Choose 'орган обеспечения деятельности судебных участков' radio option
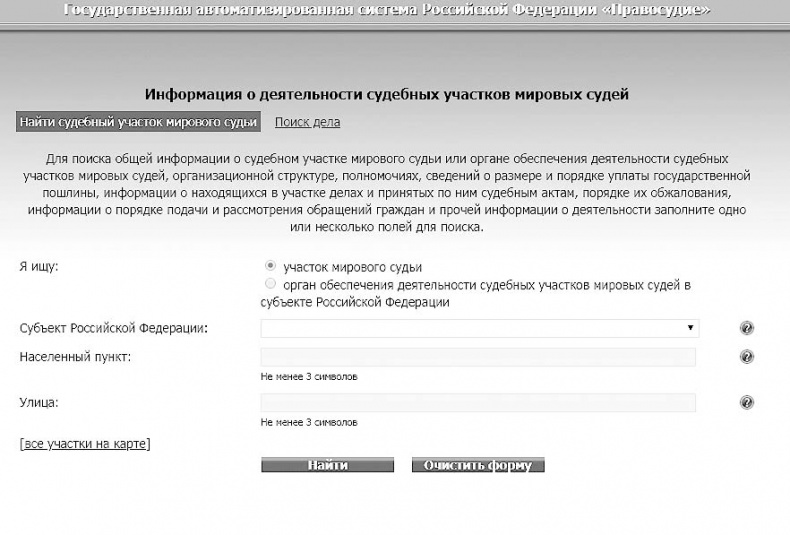Screen dimensions: 790x535 (270, 285)
